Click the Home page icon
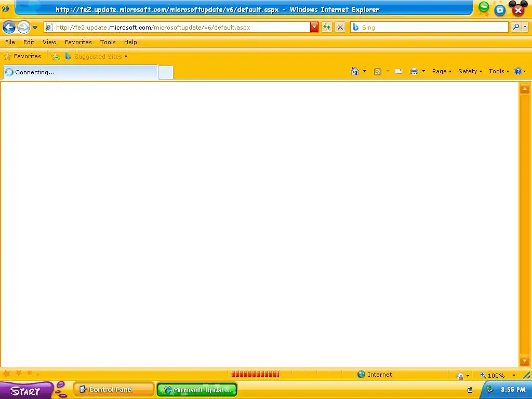 pos(355,71)
